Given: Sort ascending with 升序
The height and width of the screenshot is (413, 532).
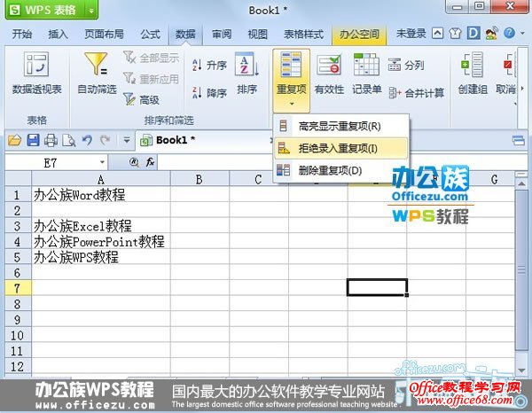Looking at the screenshot, I should click(209, 65).
